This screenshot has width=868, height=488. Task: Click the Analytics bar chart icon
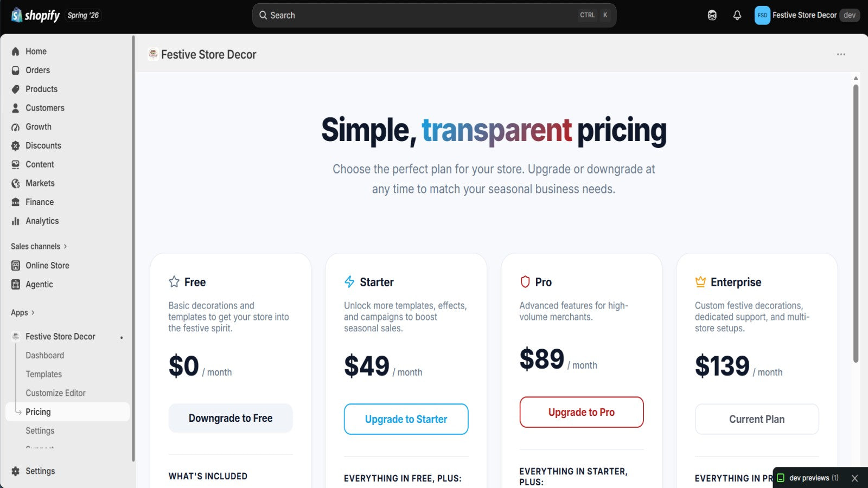click(16, 221)
